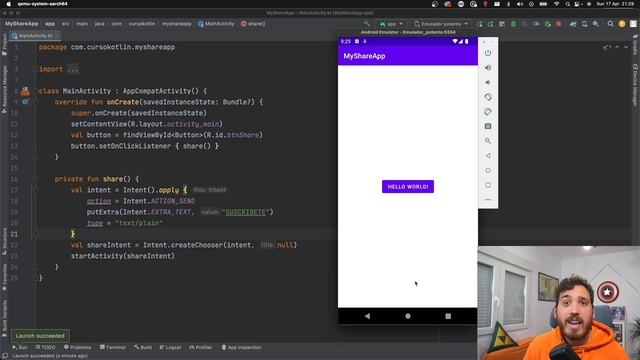Toggle the Structure tool window
The height and width of the screenshot is (360, 640).
[4, 241]
